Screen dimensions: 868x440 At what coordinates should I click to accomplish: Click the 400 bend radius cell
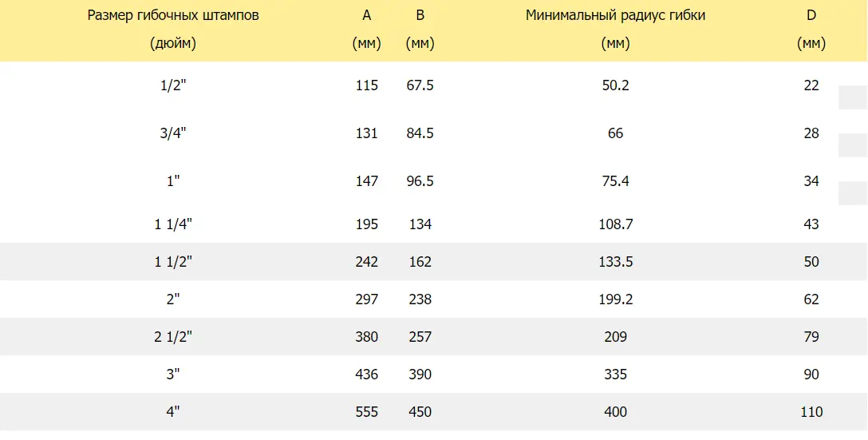[615, 412]
